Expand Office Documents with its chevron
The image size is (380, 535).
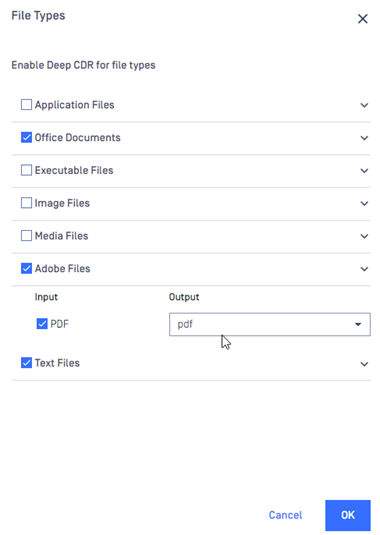[364, 138]
